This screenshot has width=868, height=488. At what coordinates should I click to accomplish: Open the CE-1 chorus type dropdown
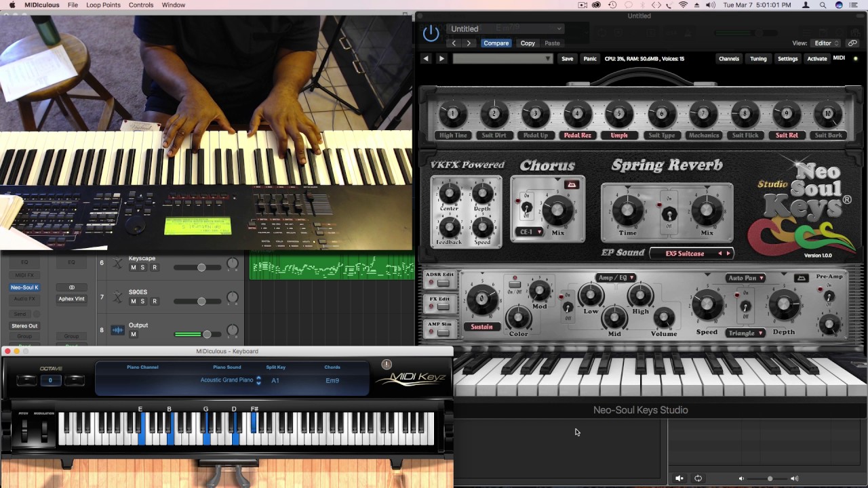[x=530, y=232]
